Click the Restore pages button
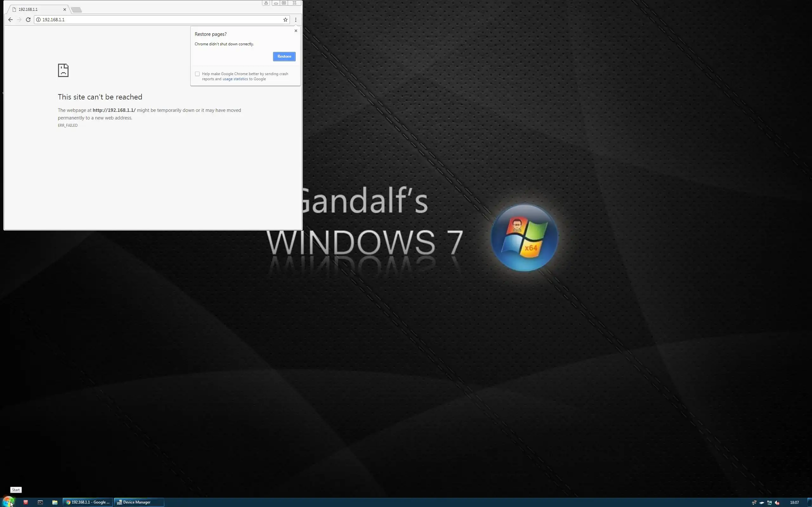Image resolution: width=812 pixels, height=507 pixels. coord(284,56)
